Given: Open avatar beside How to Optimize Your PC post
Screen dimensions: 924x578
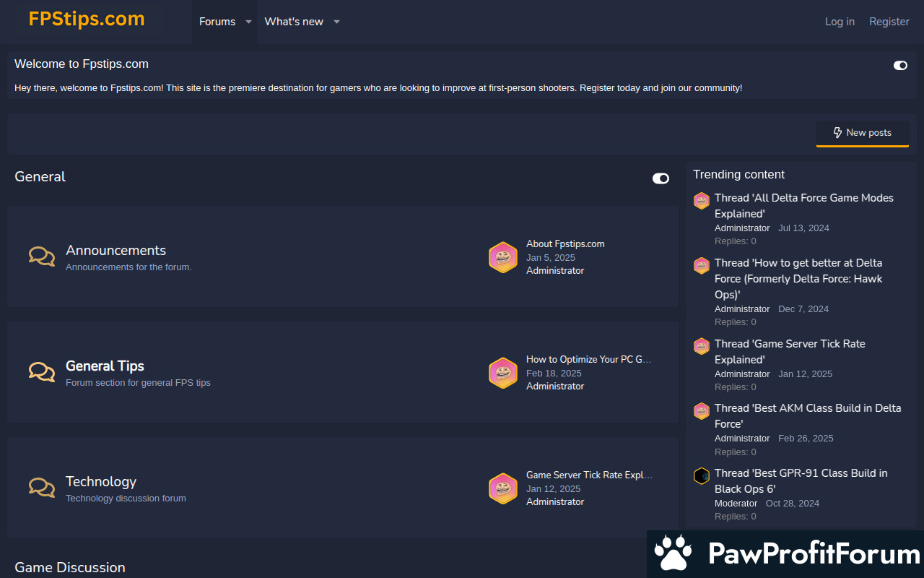Looking at the screenshot, I should click(x=503, y=373).
